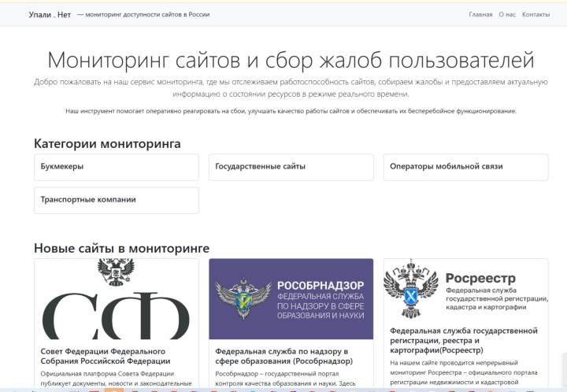This screenshot has height=392, width=567.
Task: Click the На нашем сайте проводится непрерывный description
Action: pos(464,372)
